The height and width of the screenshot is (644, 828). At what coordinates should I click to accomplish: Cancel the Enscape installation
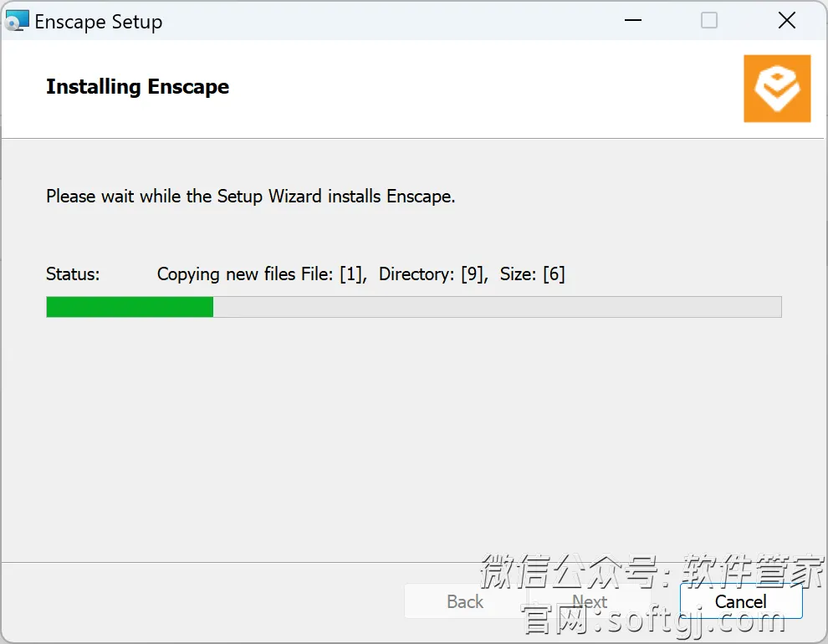coord(741,601)
